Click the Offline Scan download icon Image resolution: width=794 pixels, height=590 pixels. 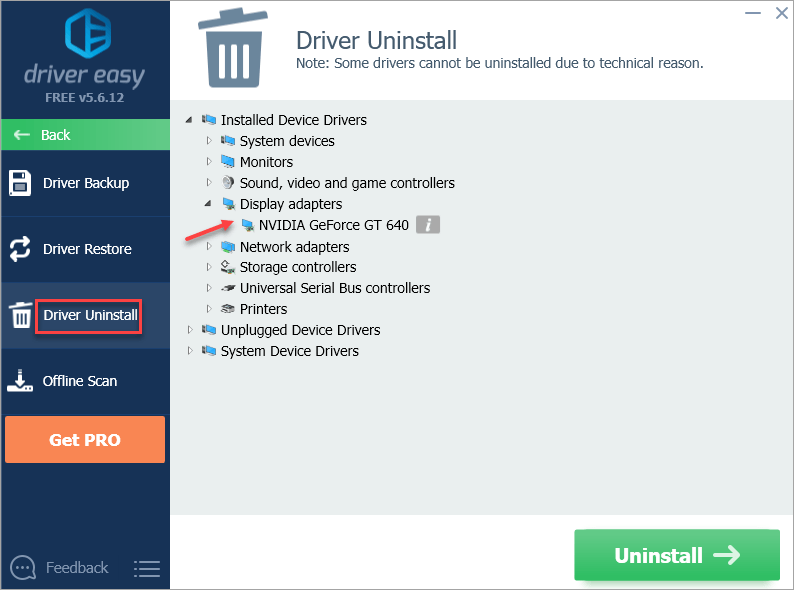click(20, 381)
